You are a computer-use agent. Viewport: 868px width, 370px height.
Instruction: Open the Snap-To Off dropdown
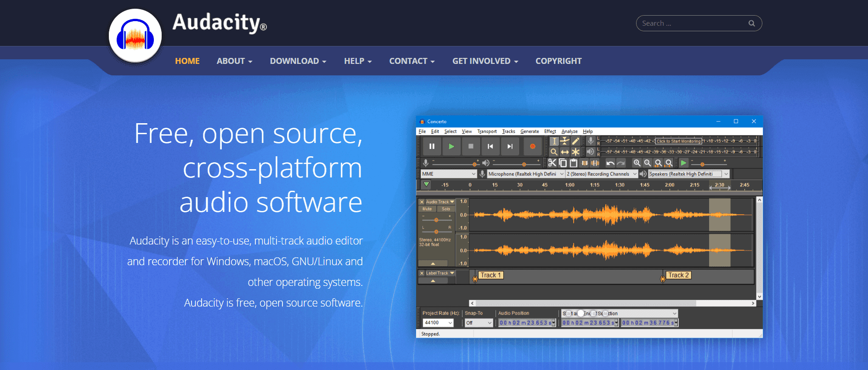point(479,323)
